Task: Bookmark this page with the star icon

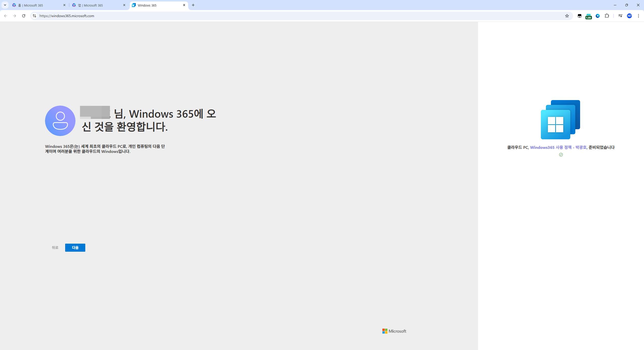Action: 567,16
